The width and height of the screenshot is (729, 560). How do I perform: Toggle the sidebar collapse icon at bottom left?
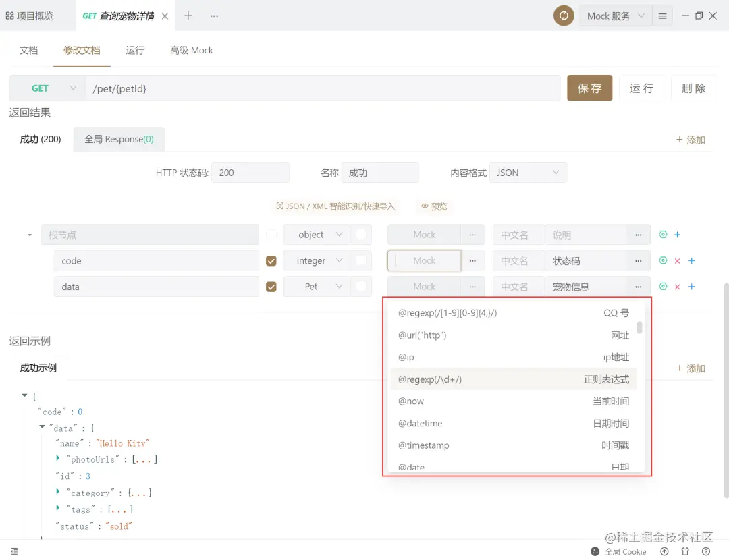coord(14,551)
